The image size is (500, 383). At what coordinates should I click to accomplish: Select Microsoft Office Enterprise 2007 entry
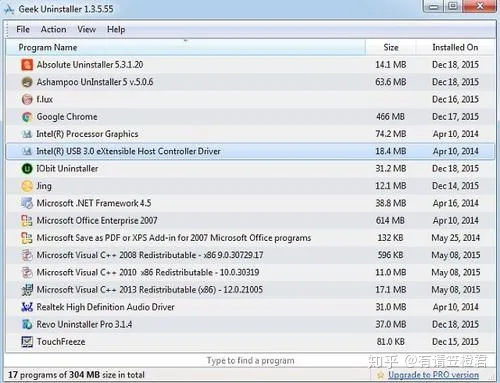(97, 221)
